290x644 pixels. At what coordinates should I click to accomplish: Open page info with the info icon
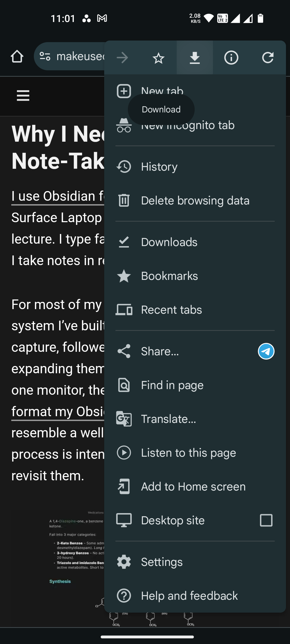click(x=231, y=58)
